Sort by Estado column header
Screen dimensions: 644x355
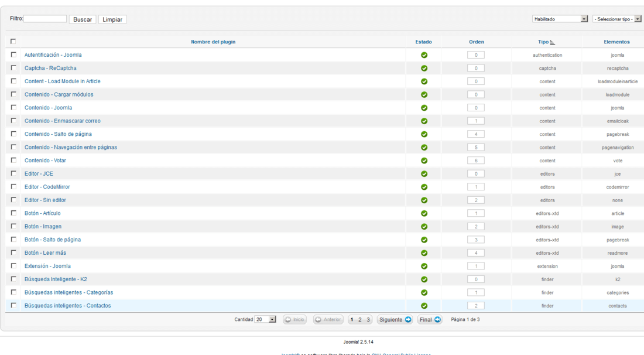click(x=423, y=42)
